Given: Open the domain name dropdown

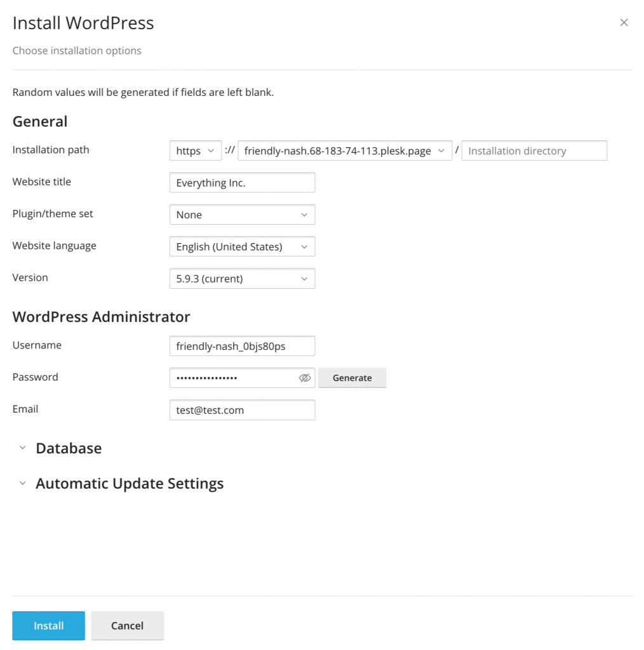Looking at the screenshot, I should pos(345,150).
